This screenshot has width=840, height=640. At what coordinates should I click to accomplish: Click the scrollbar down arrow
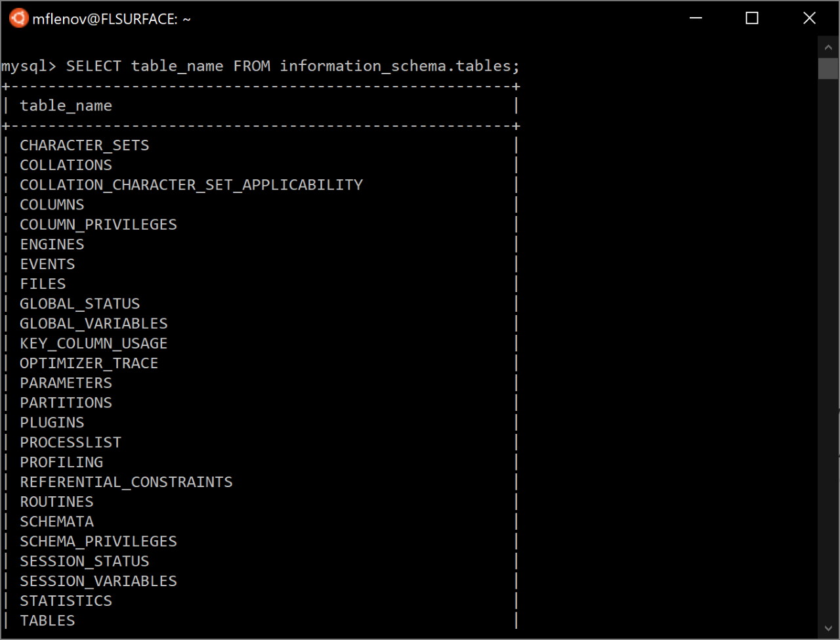pos(828,628)
